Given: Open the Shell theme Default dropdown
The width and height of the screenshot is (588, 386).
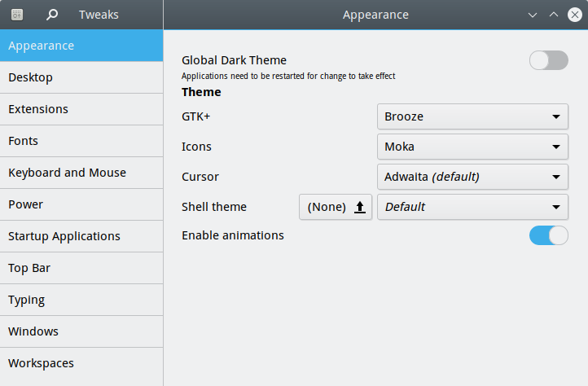Looking at the screenshot, I should pyautogui.click(x=472, y=207).
